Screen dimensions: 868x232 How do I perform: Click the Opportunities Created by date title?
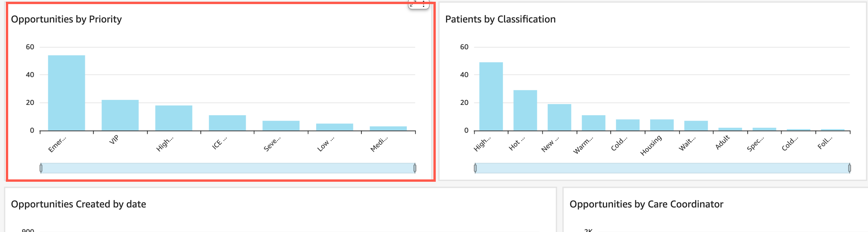78,204
